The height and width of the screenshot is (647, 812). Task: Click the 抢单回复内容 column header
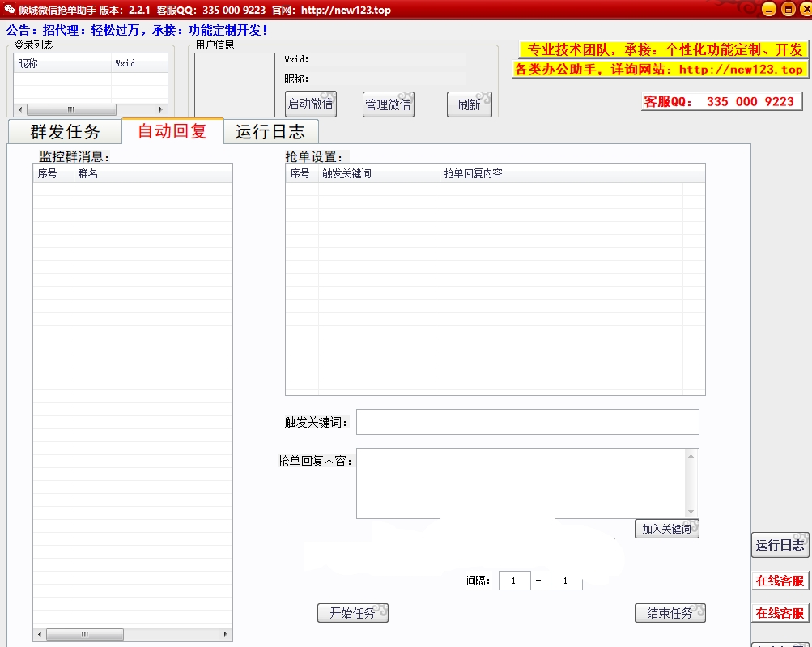pos(561,173)
